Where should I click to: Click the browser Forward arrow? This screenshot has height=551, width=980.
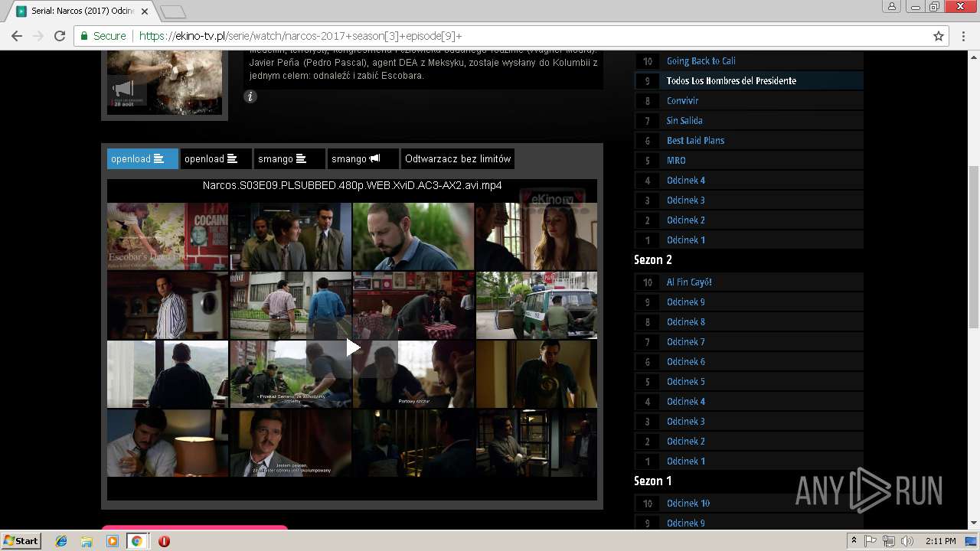tap(38, 36)
